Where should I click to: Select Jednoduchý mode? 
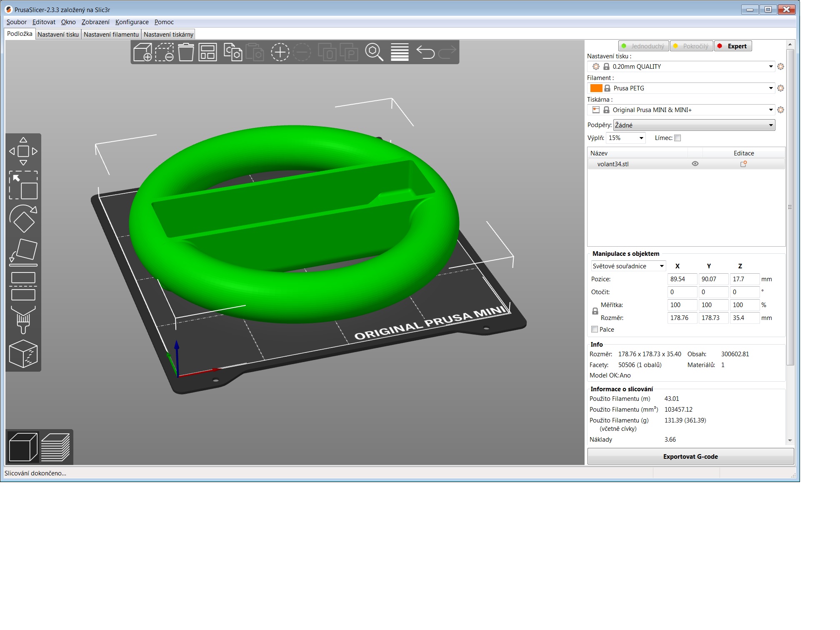(643, 46)
